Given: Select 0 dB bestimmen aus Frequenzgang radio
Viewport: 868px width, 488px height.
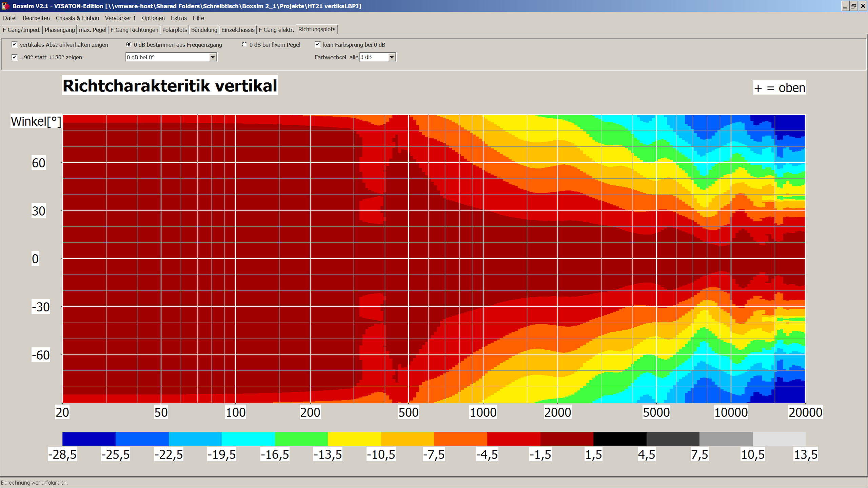Looking at the screenshot, I should (x=129, y=44).
